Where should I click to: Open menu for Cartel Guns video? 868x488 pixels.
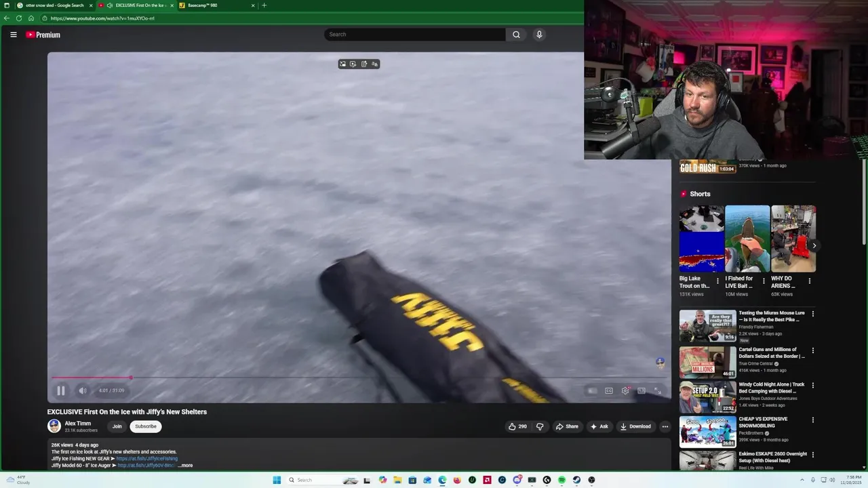click(x=813, y=350)
